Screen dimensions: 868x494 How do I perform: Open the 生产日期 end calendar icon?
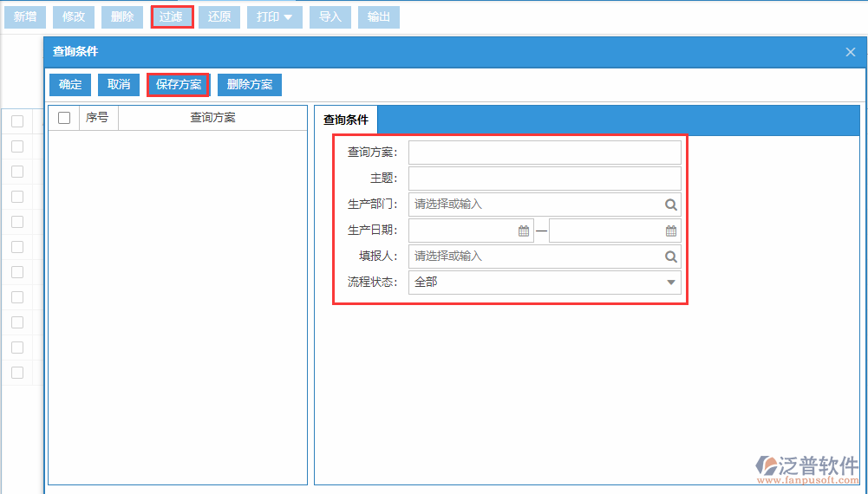tap(671, 231)
